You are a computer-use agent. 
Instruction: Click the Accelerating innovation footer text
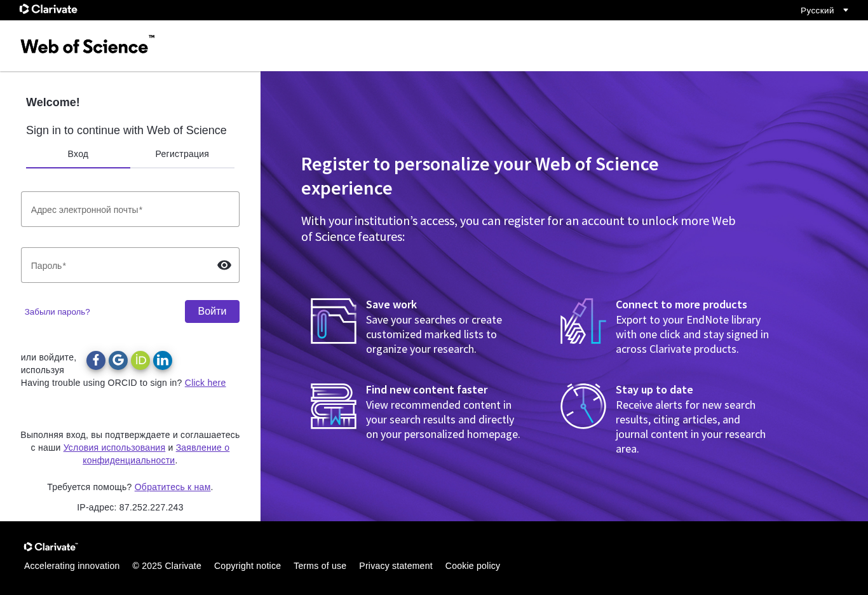coord(72,566)
